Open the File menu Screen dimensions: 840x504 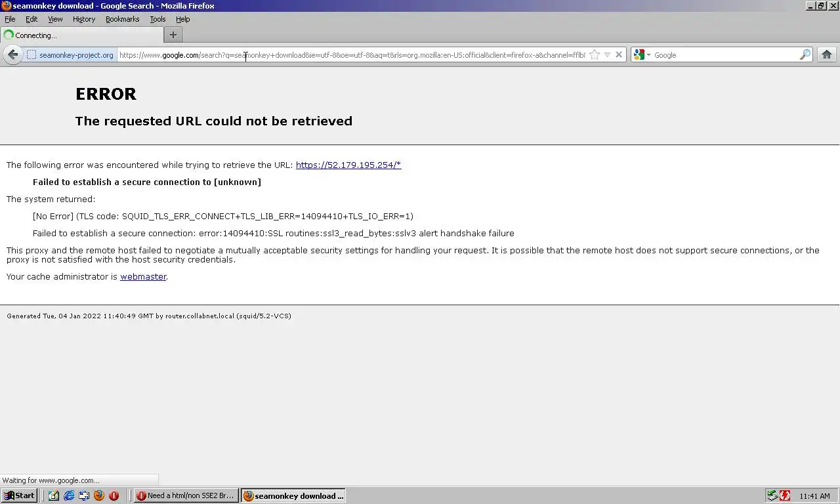(x=10, y=19)
